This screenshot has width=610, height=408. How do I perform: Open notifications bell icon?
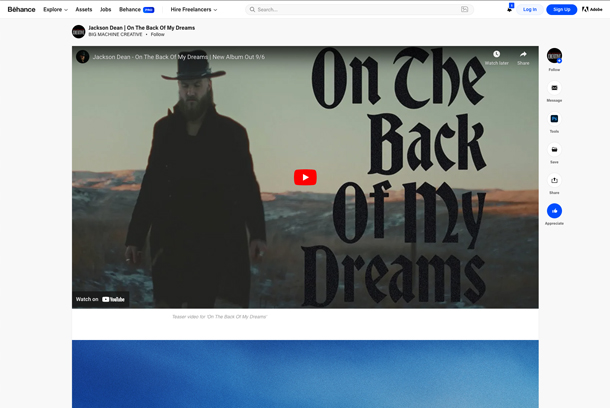509,9
